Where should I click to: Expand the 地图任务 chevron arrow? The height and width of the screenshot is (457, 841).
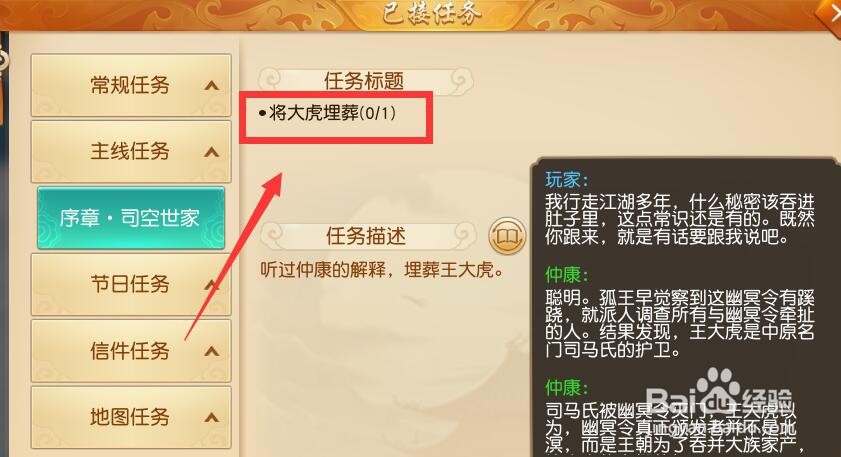[212, 417]
